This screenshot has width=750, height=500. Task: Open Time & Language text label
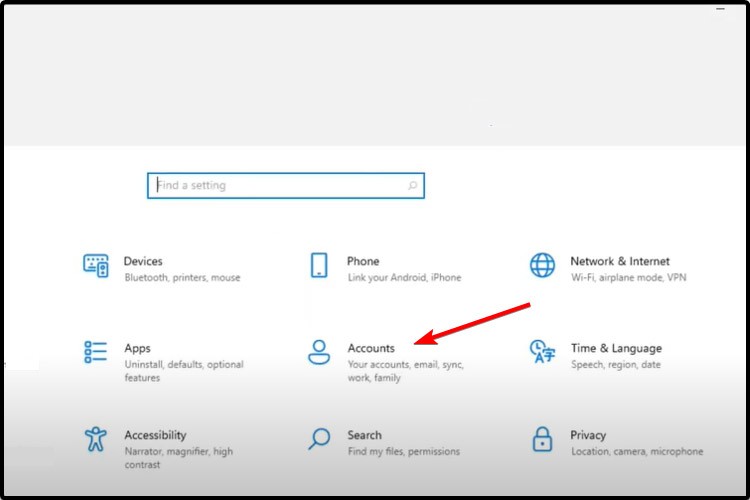pyautogui.click(x=616, y=348)
